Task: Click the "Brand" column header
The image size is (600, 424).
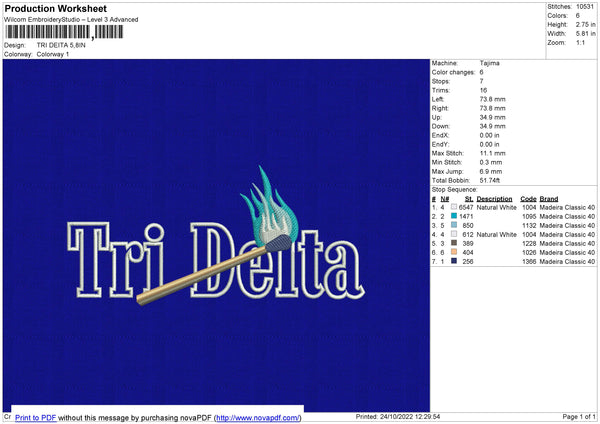Action: pyautogui.click(x=549, y=199)
